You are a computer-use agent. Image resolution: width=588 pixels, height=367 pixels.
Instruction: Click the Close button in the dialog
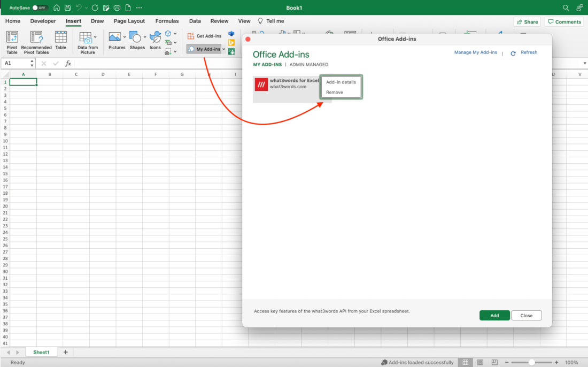pos(527,316)
